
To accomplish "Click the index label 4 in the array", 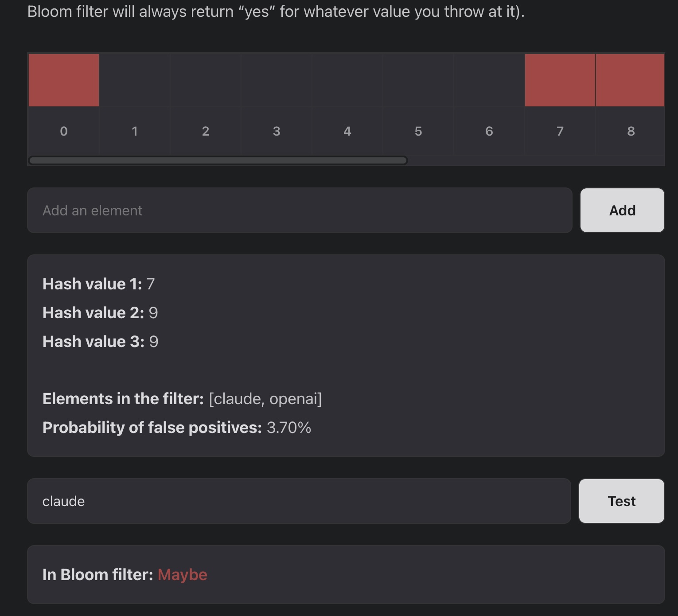I will point(347,131).
